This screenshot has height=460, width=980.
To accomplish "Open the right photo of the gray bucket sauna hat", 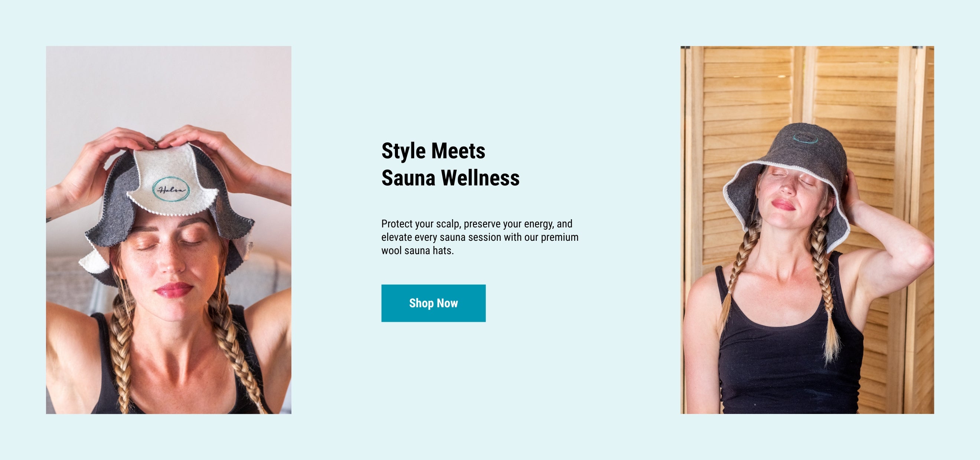I will pyautogui.click(x=807, y=230).
